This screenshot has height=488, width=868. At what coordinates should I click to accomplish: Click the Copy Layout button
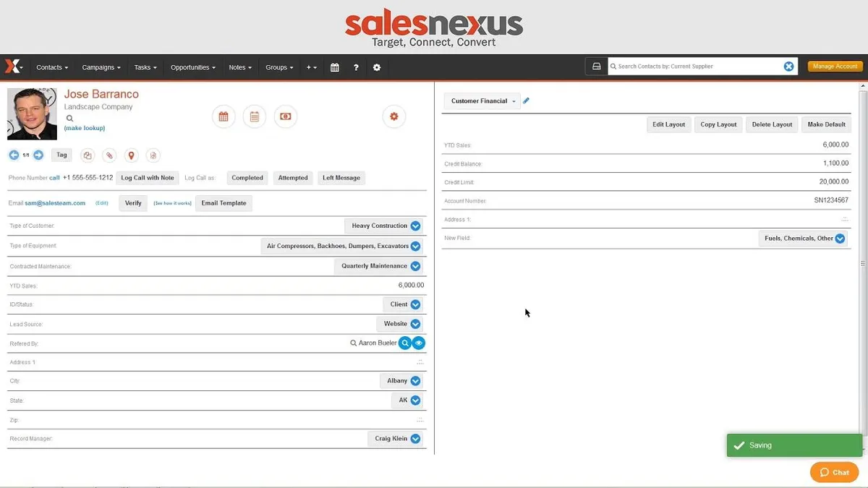(718, 124)
